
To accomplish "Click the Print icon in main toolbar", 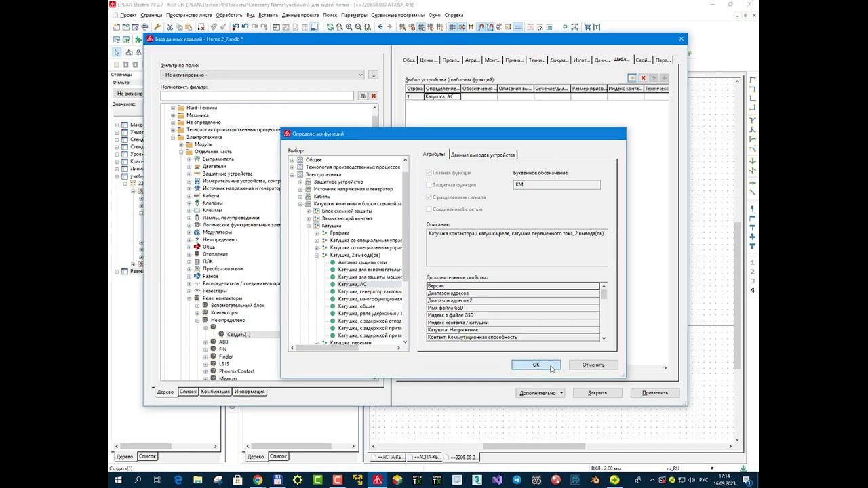I will coord(144,27).
